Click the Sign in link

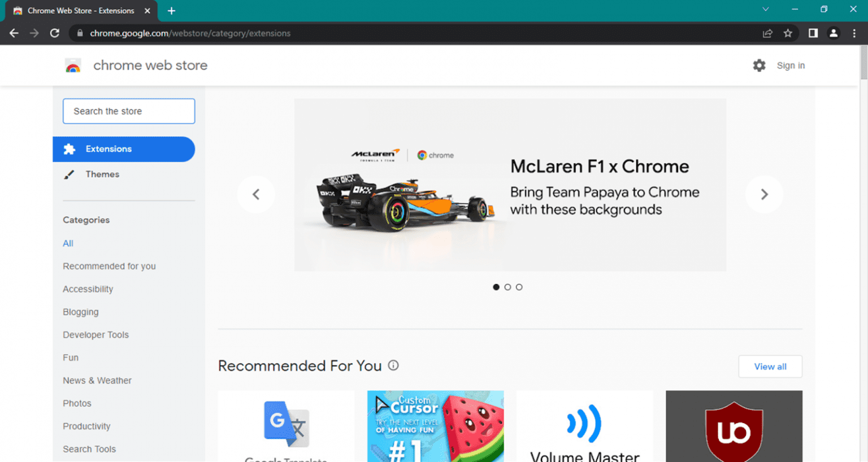point(791,66)
